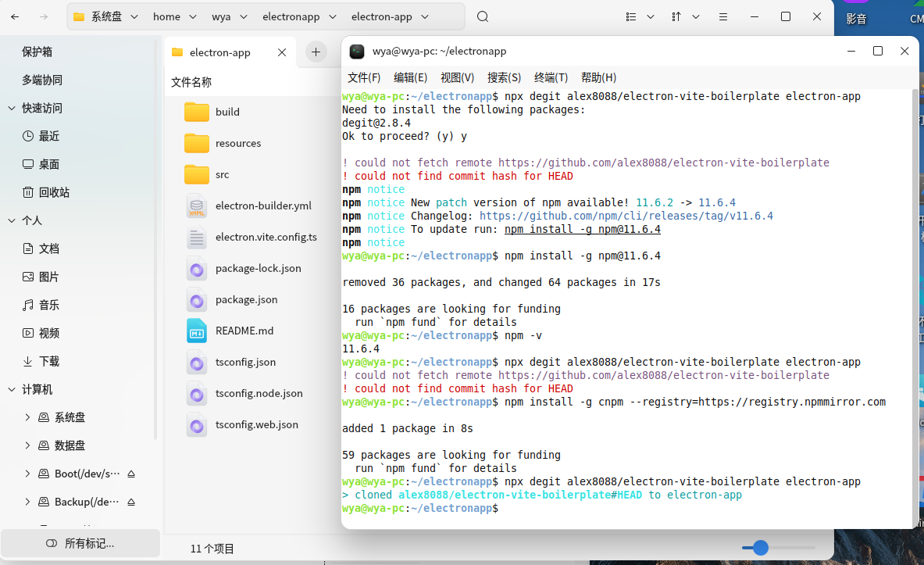
Task: Select tsconfig.json file icon
Action: coord(197,362)
